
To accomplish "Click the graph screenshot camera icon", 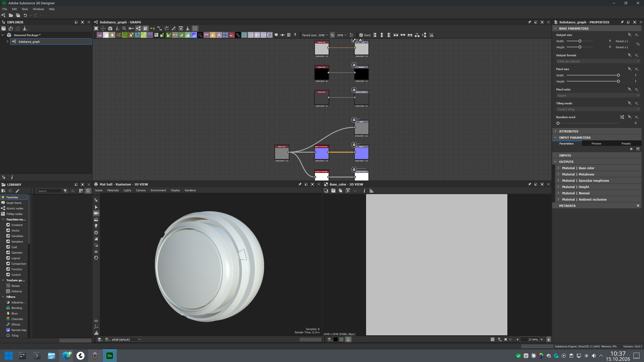I will 110,28.
